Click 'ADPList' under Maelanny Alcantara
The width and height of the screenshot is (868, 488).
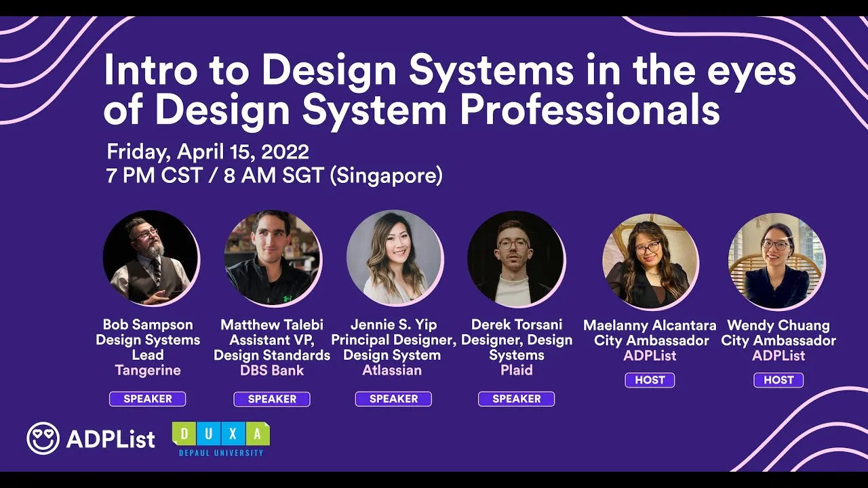[x=650, y=355]
